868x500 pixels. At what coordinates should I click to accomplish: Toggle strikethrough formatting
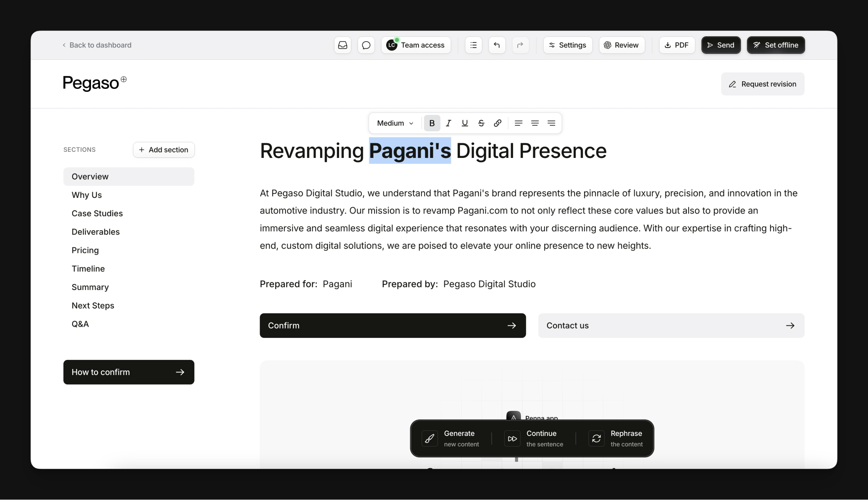[481, 123]
